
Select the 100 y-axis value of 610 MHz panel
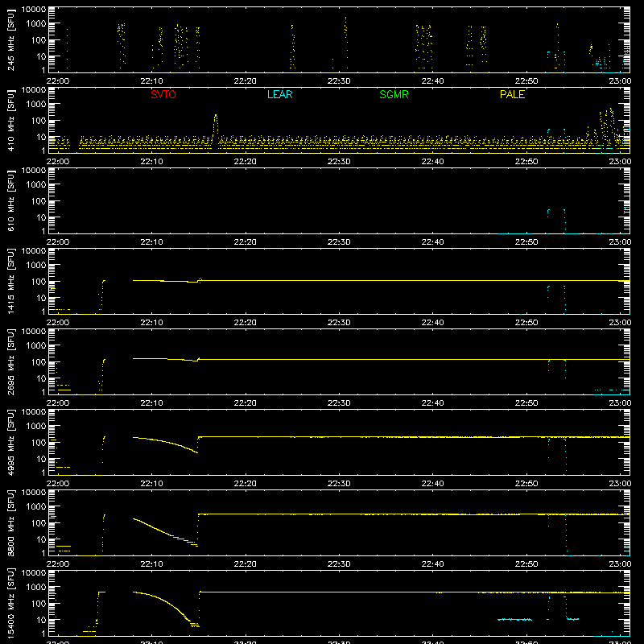click(x=39, y=201)
